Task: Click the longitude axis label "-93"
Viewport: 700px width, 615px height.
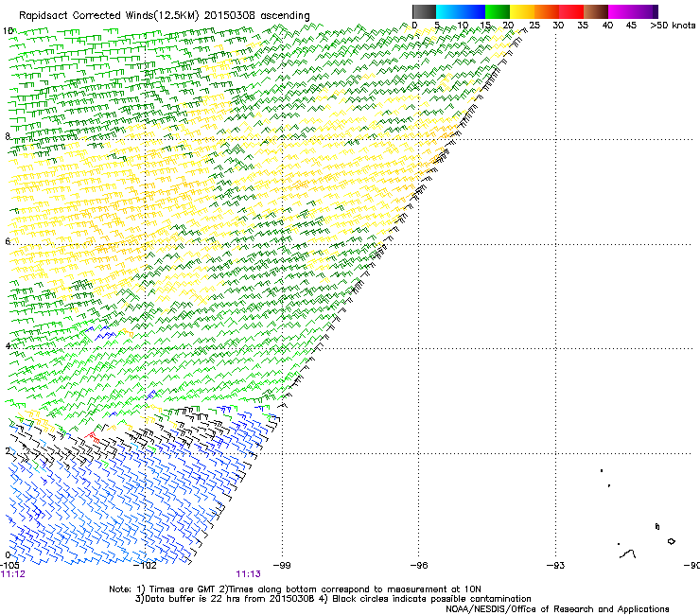Action: [555, 566]
